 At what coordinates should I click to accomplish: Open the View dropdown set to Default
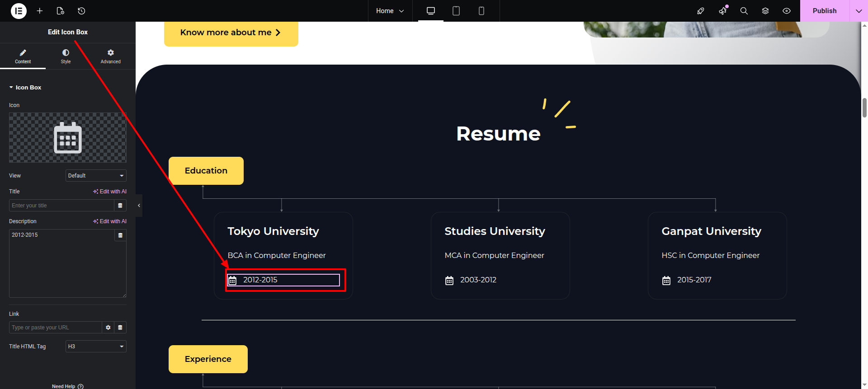96,176
